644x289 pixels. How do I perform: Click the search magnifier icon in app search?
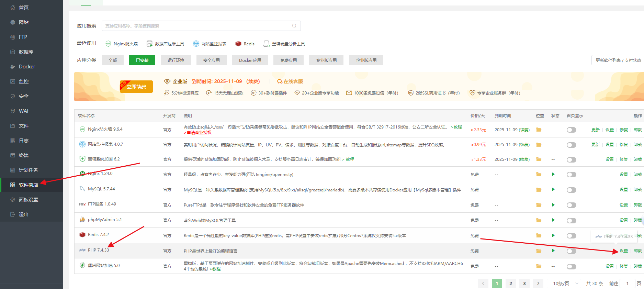294,26
